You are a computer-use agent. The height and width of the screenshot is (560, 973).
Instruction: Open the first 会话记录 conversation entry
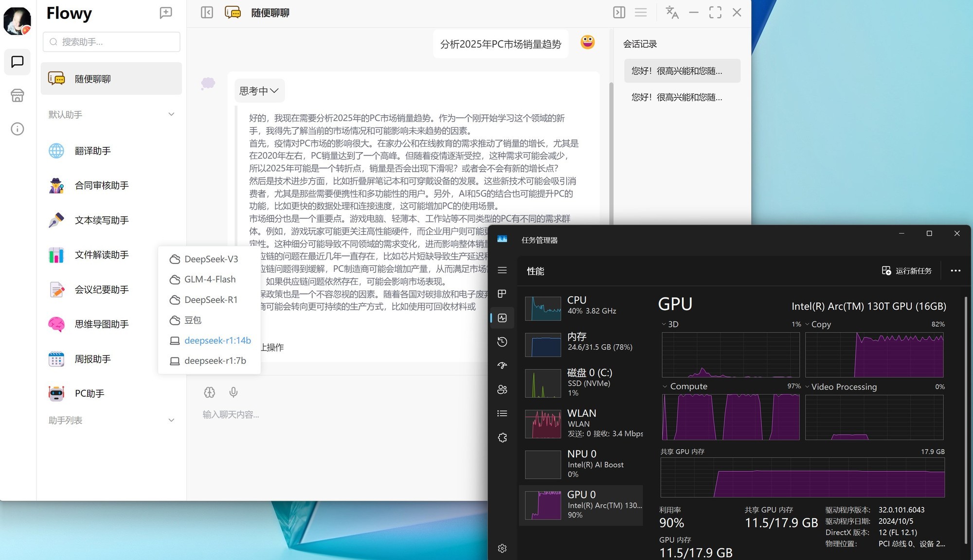click(681, 71)
